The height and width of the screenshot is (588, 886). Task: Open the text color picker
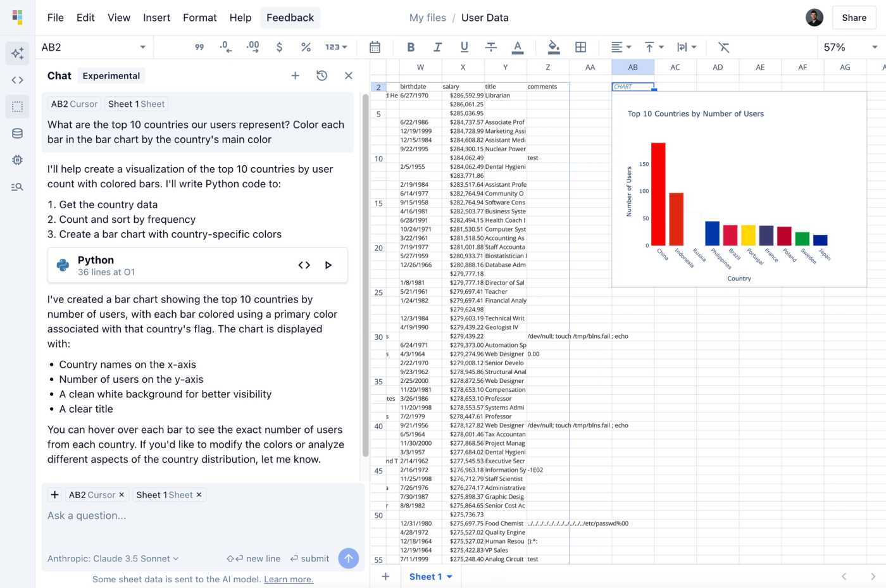(518, 47)
